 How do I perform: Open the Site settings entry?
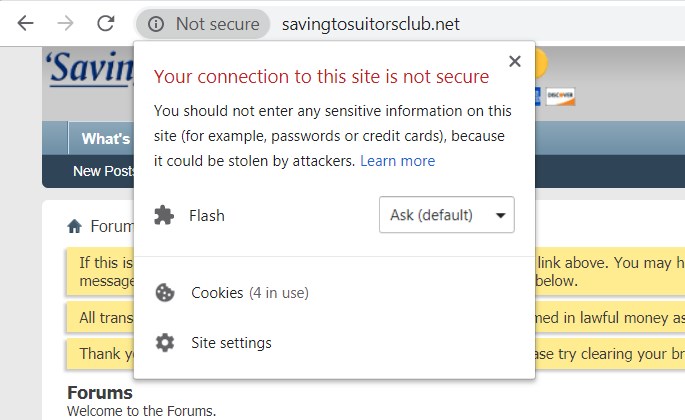(x=231, y=343)
